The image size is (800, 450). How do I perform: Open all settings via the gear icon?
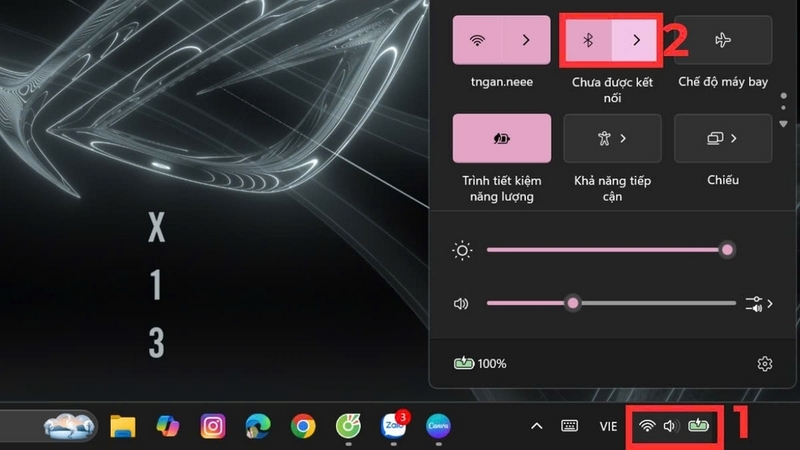pyautogui.click(x=764, y=364)
